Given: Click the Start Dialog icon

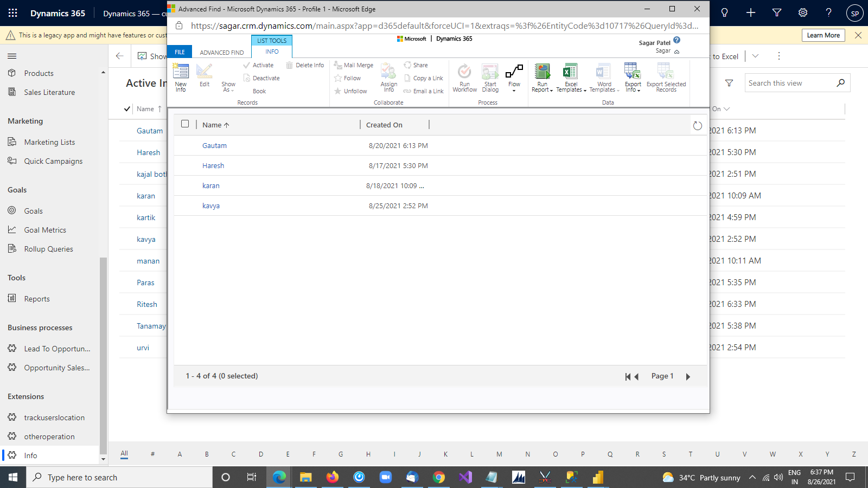Looking at the screenshot, I should click(490, 78).
